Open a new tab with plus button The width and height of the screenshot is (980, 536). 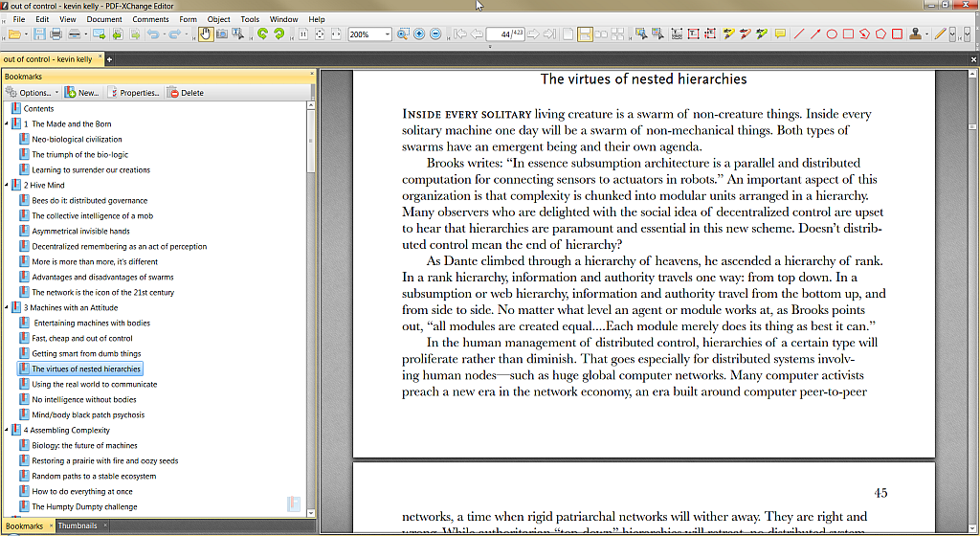point(109,59)
